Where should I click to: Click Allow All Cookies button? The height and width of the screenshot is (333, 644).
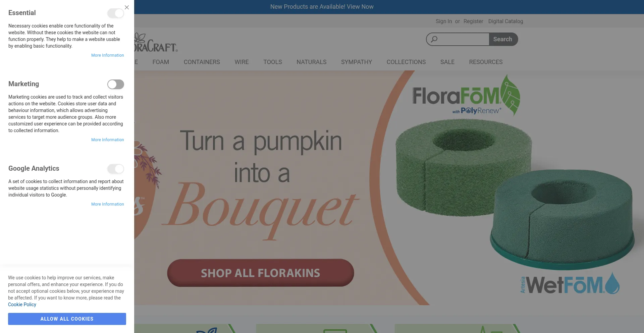pos(67,319)
